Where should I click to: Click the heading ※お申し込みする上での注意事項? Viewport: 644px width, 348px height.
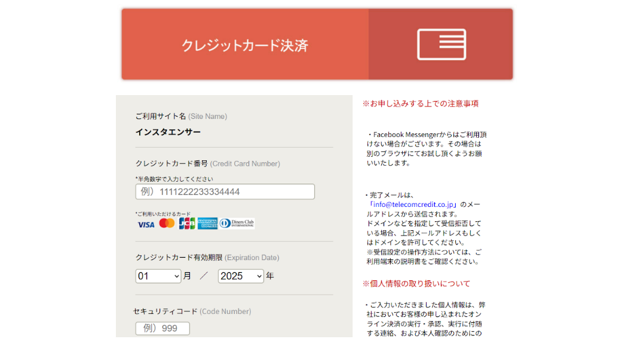click(x=420, y=103)
